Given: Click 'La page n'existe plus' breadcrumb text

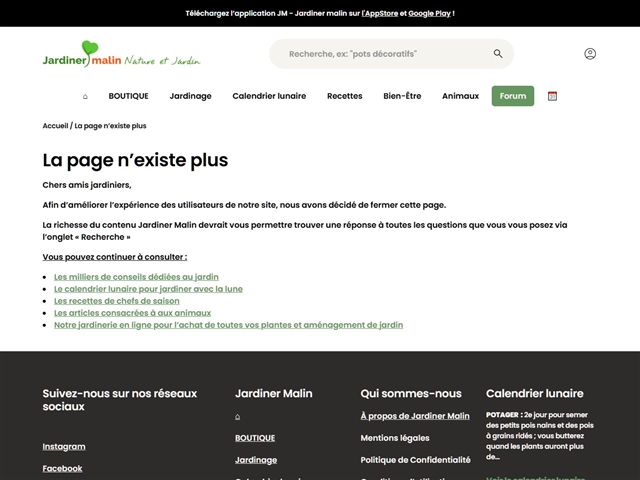Looking at the screenshot, I should (x=110, y=126).
